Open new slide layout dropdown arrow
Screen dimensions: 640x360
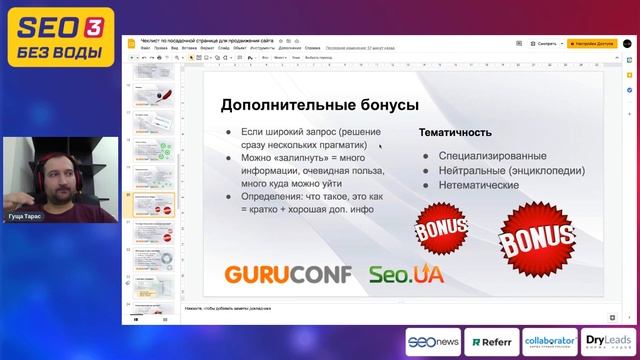pos(137,58)
